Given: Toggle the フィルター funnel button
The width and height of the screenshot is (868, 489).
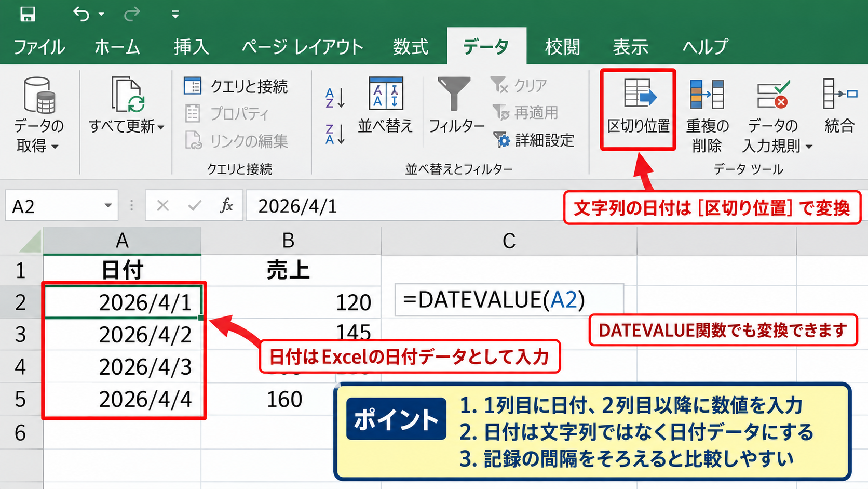Looking at the screenshot, I should point(456,105).
